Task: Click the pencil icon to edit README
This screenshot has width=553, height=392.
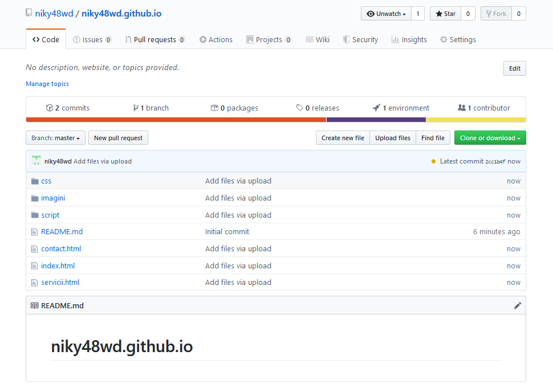Action: click(x=518, y=305)
